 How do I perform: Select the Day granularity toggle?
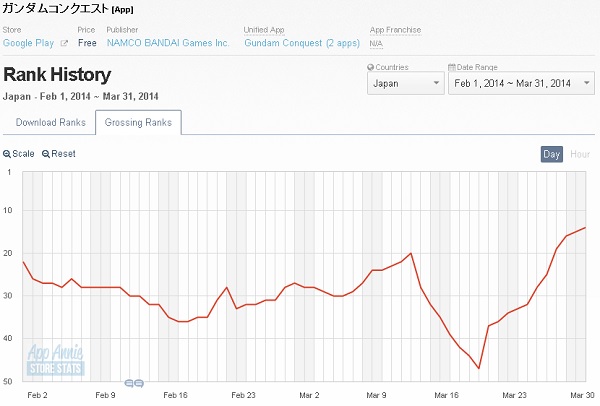(551, 154)
